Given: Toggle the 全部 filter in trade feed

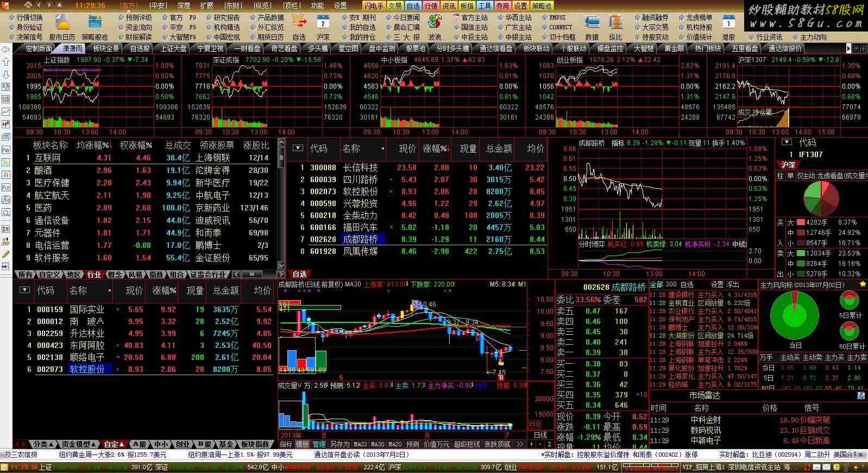Looking at the screenshot, I should tap(657, 284).
